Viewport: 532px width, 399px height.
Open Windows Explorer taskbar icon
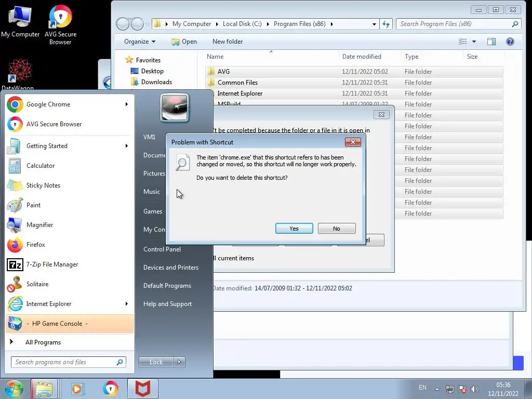pyautogui.click(x=44, y=389)
